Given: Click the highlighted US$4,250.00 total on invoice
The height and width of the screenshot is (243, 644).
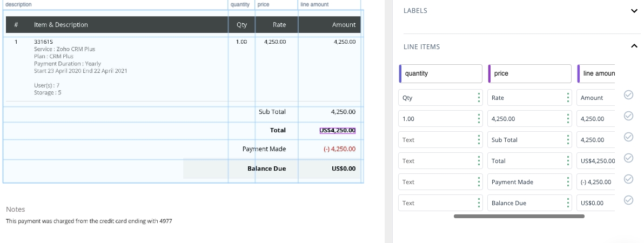Looking at the screenshot, I should click(338, 130).
